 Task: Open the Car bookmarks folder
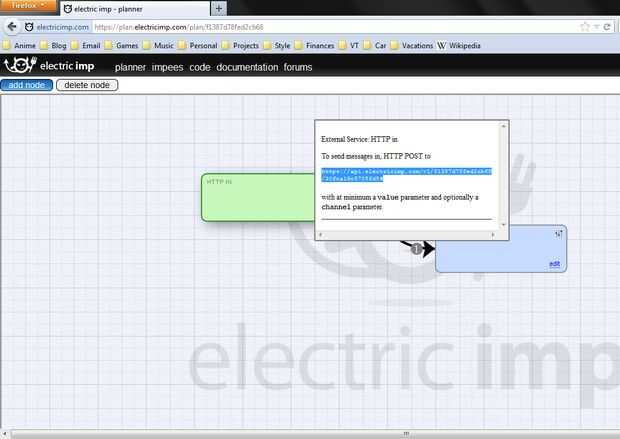point(375,45)
